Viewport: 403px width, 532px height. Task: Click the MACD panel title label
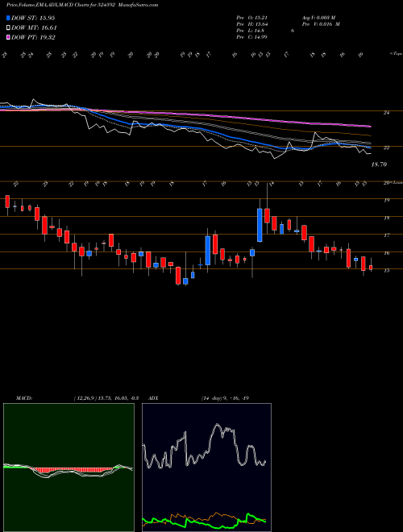24,398
